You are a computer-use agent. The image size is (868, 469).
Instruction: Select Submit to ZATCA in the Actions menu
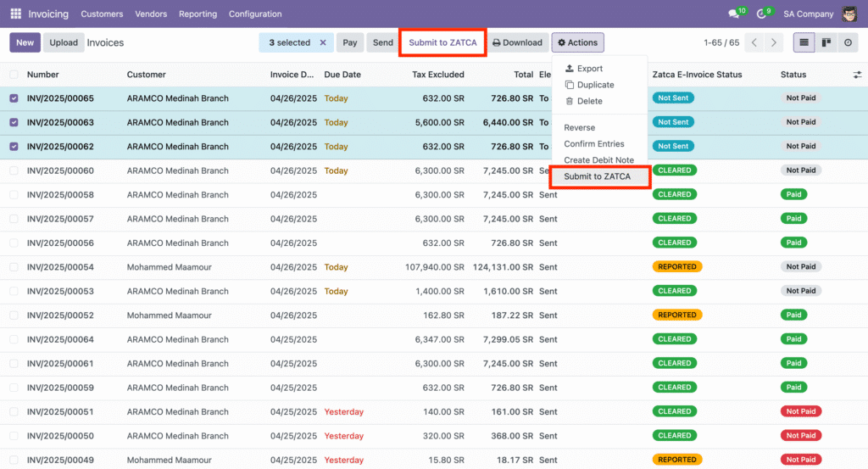point(598,176)
